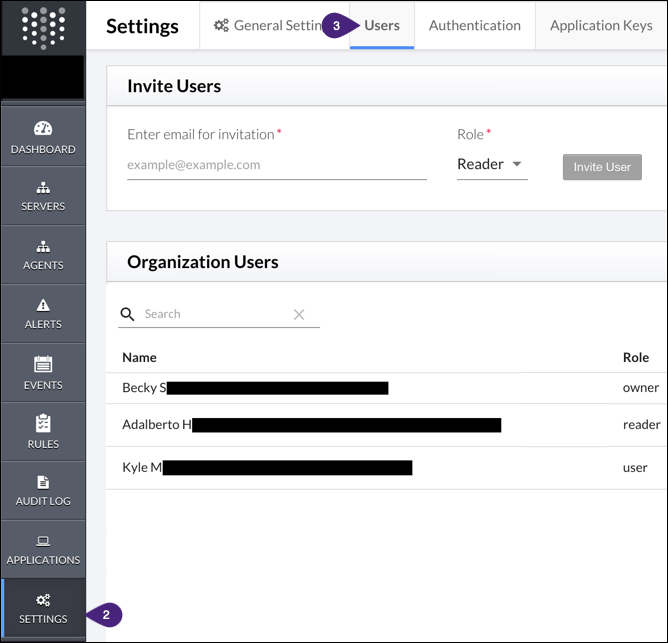668x643 pixels.
Task: Clear the search field with X
Action: (299, 314)
